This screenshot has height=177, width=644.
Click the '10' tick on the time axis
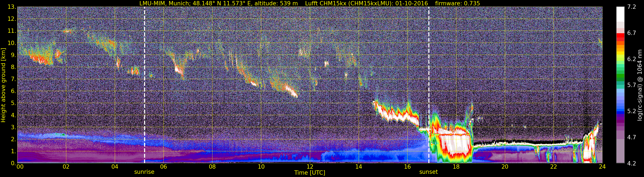pos(261,167)
